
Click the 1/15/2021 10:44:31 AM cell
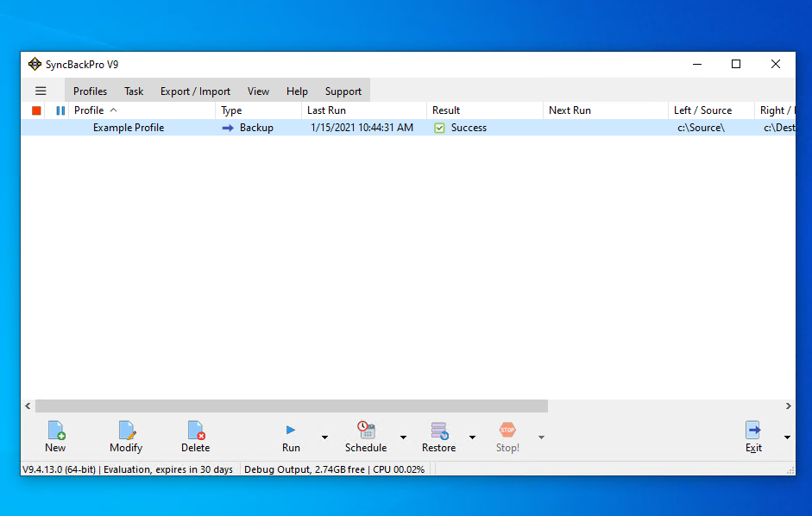click(362, 128)
